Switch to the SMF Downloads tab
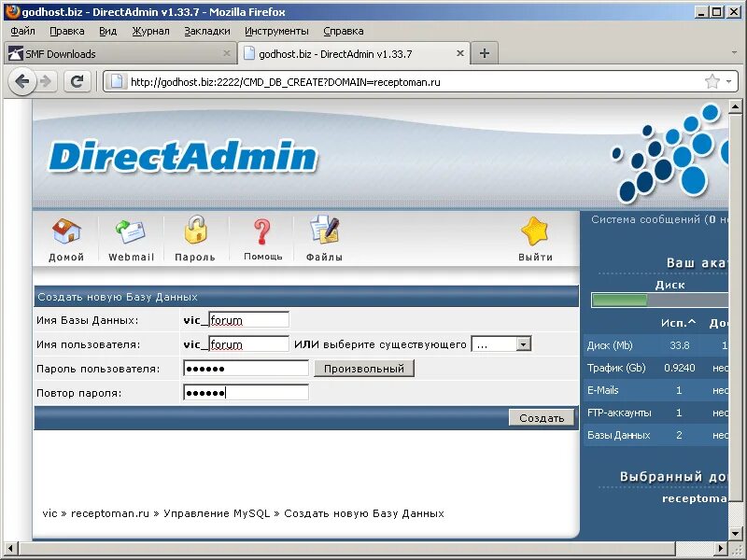 pos(120,53)
